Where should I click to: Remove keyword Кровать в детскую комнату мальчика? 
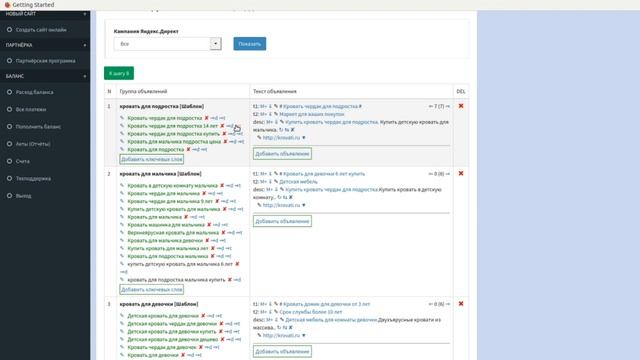(222, 185)
